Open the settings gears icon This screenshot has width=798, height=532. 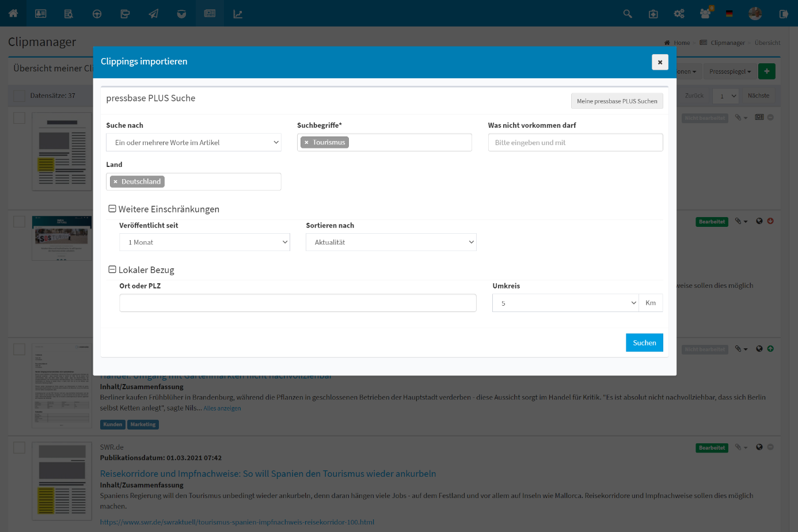coord(679,14)
